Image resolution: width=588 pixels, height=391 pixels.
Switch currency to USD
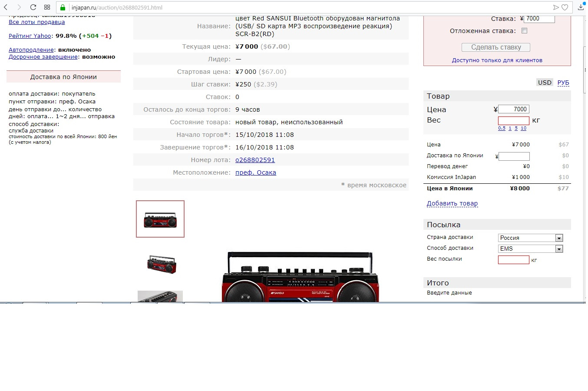click(x=545, y=83)
